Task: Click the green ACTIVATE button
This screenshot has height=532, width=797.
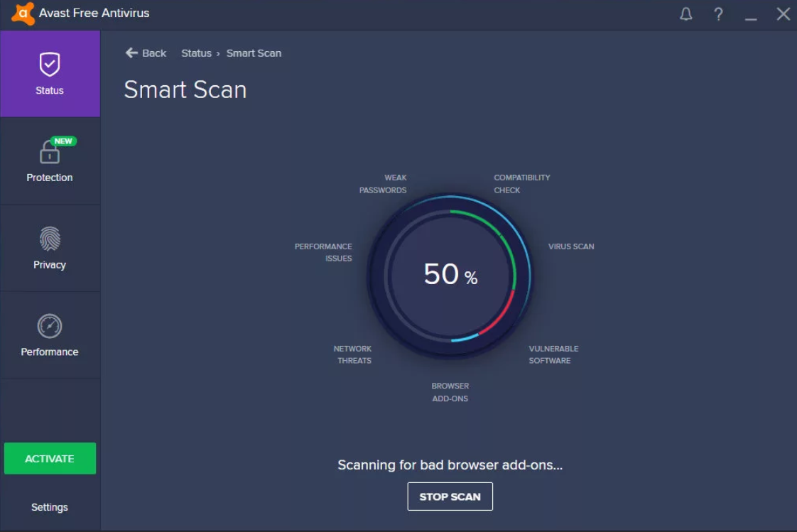Action: 50,458
